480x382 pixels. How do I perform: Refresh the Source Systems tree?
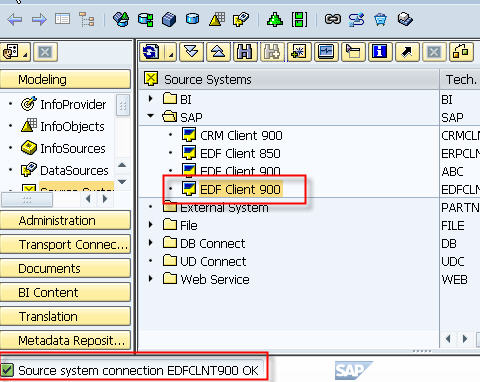click(x=152, y=52)
